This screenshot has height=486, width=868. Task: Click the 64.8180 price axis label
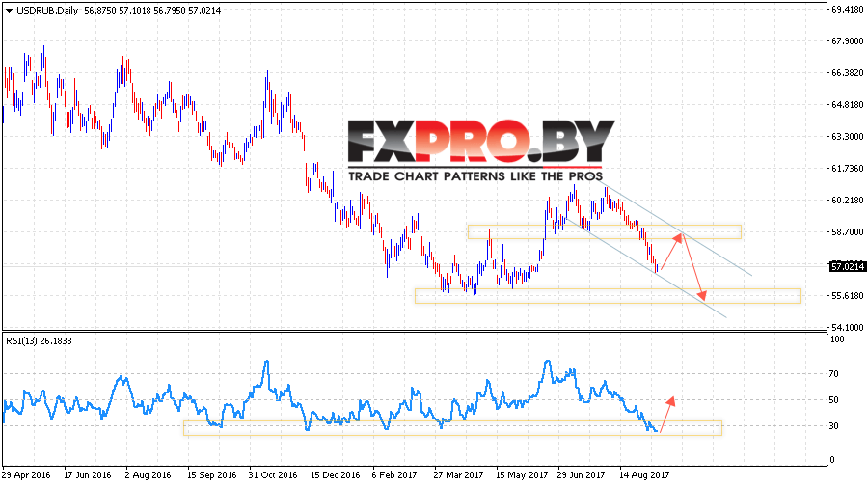(848, 104)
